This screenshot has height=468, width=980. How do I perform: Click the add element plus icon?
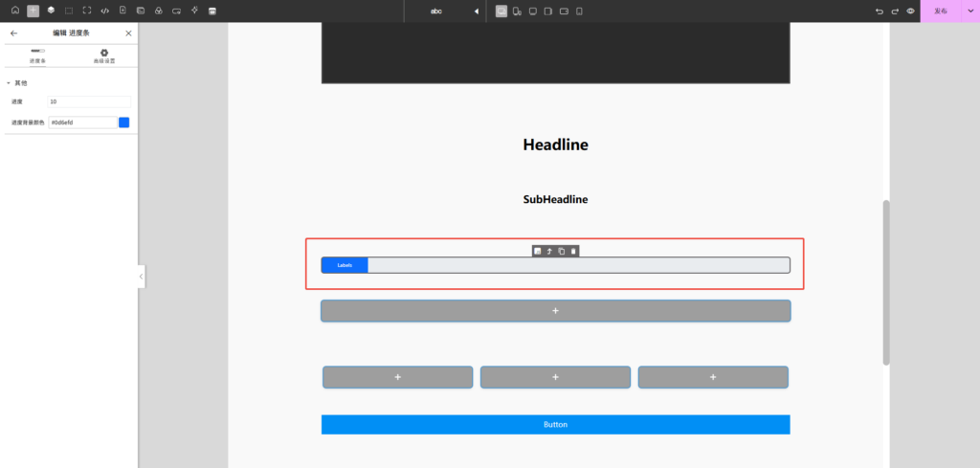coord(33,11)
